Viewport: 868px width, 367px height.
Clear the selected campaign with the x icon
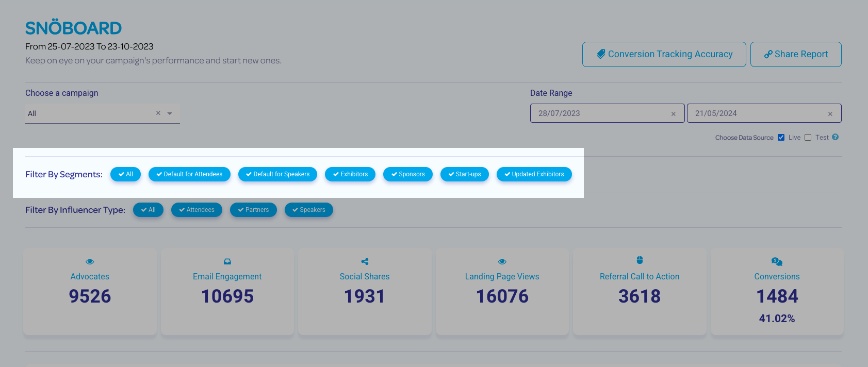[158, 113]
